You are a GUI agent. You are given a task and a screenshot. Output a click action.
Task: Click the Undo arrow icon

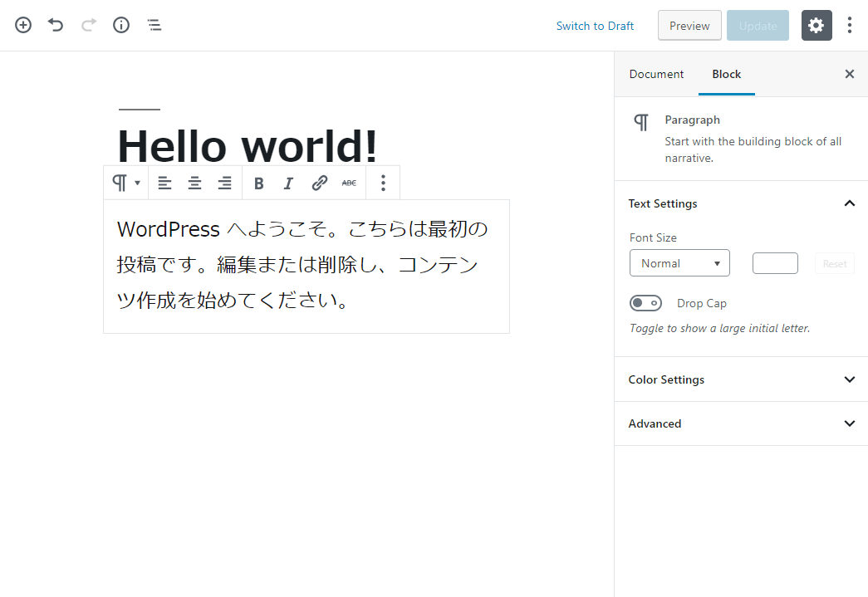[56, 25]
